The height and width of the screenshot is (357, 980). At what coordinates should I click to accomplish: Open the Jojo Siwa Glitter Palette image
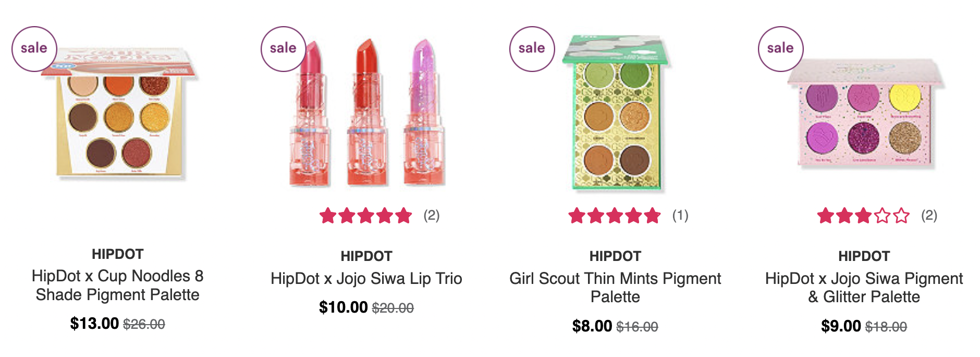pos(865,113)
